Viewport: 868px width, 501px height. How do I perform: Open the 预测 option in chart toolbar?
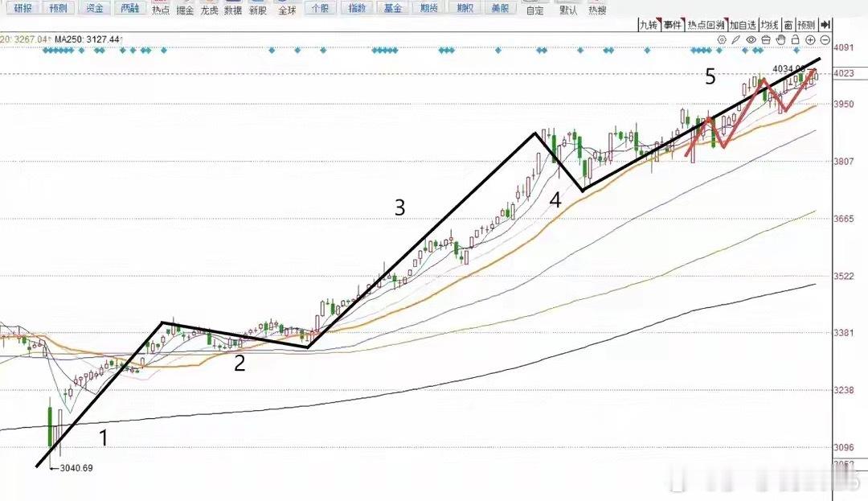[x=806, y=25]
